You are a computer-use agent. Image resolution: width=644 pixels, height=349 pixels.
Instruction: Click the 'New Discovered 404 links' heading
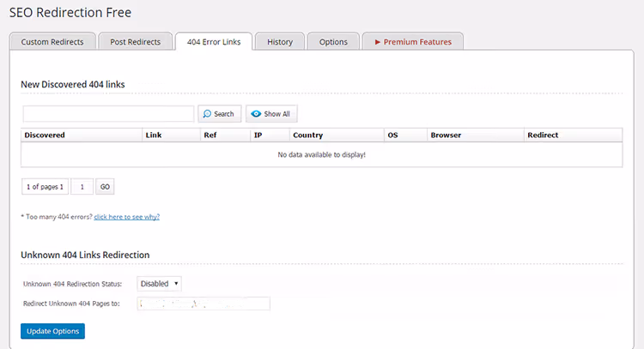73,85
